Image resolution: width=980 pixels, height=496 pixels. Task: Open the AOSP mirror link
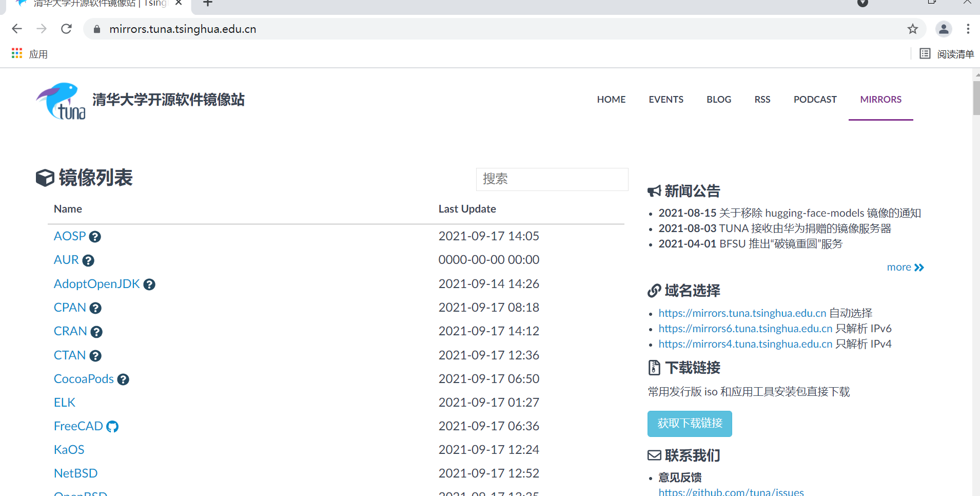pyautogui.click(x=70, y=236)
